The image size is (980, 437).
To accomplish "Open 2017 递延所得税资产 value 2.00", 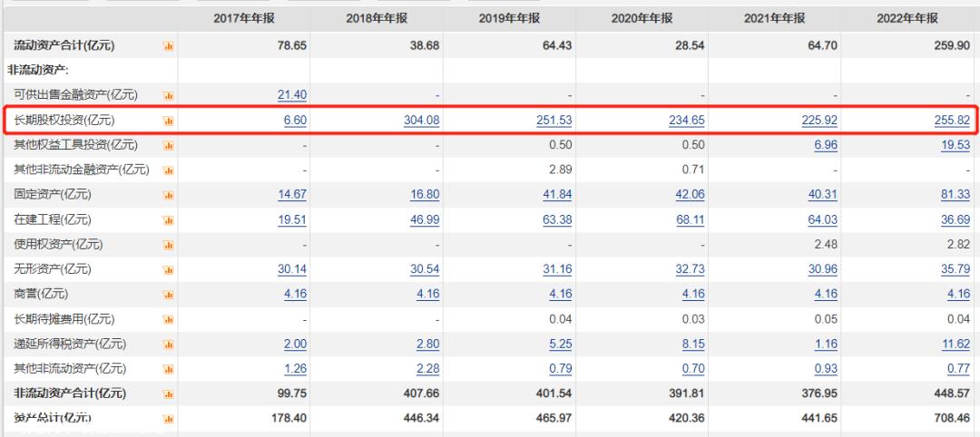I will point(295,344).
